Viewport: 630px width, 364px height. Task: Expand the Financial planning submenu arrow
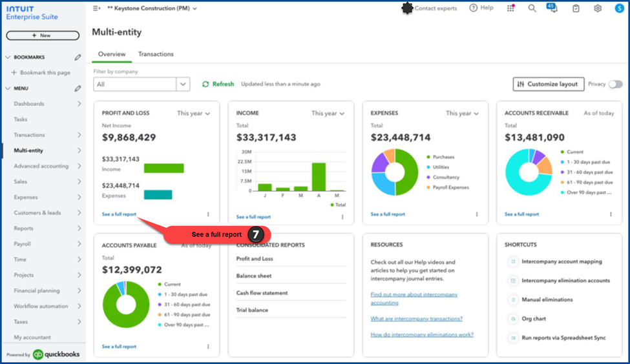click(79, 290)
